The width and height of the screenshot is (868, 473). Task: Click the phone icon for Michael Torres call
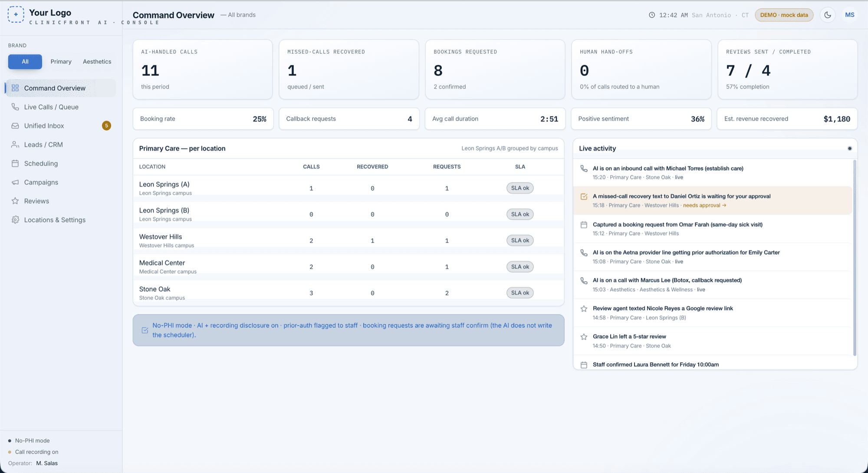(584, 168)
